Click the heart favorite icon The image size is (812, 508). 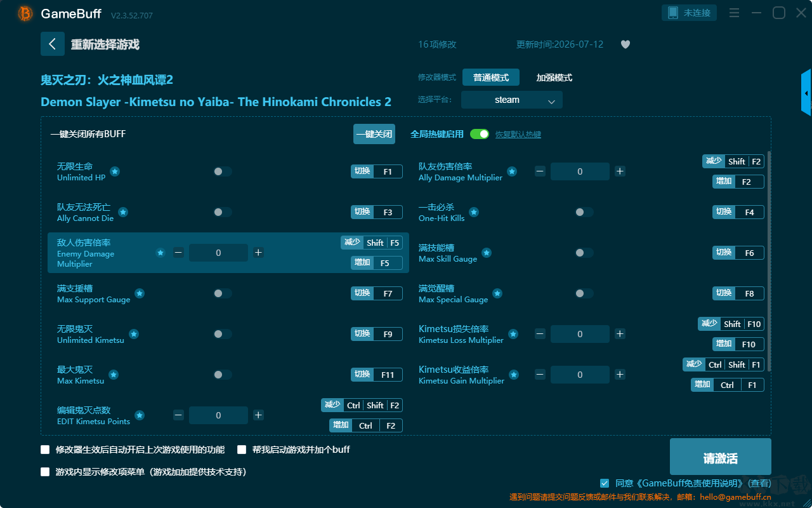(625, 44)
